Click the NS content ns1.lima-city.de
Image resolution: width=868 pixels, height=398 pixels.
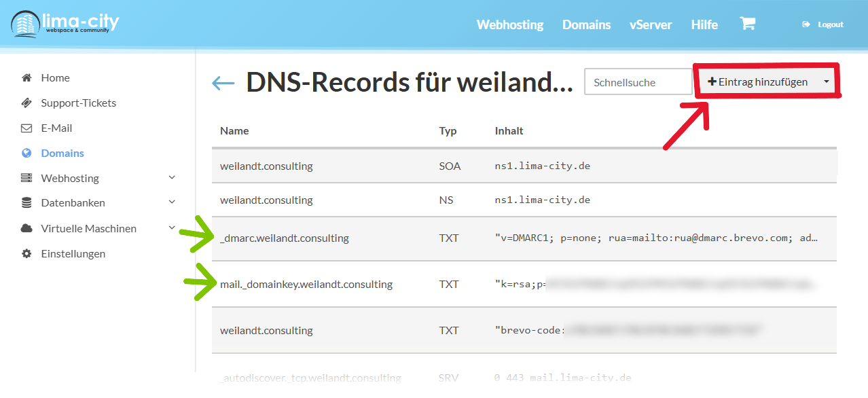coord(542,200)
